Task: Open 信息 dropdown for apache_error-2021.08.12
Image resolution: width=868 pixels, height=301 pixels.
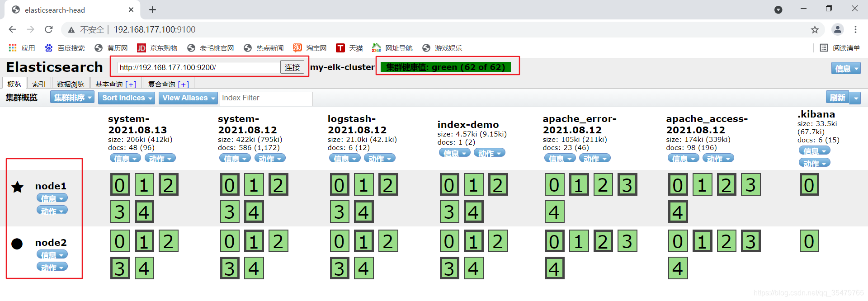Action: click(560, 158)
